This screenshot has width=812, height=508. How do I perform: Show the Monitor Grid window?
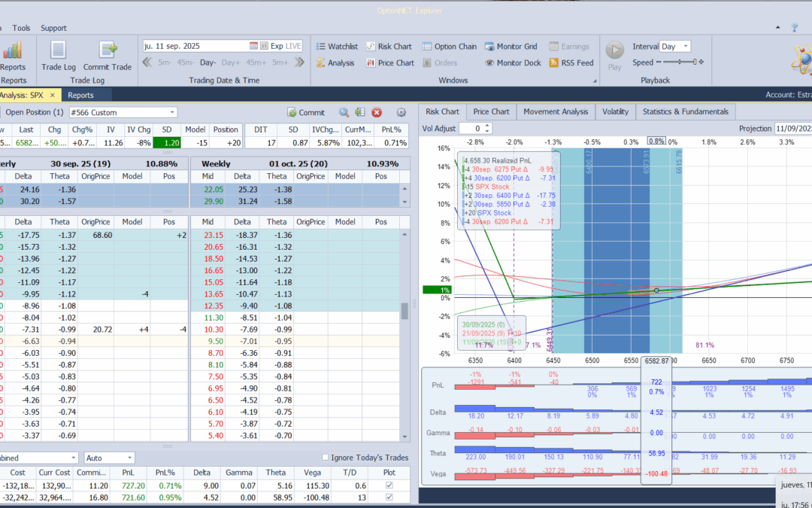[x=511, y=47]
